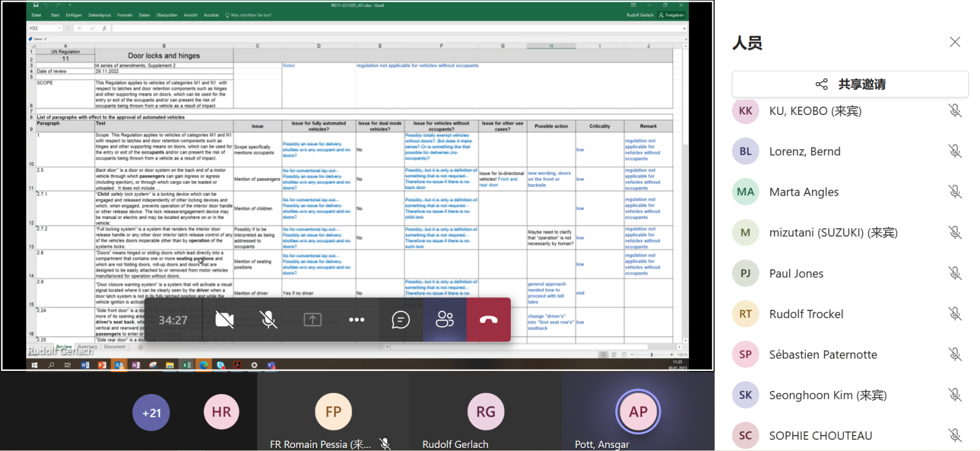Hang up using the red phone icon
This screenshot has height=451, width=980.
(488, 319)
